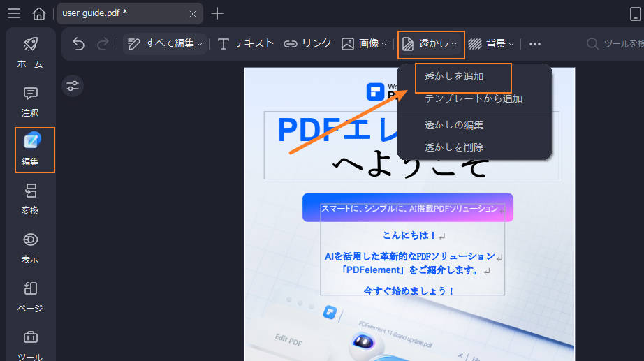The image size is (644, 361).
Task: Redo the last undone action
Action: (103, 43)
